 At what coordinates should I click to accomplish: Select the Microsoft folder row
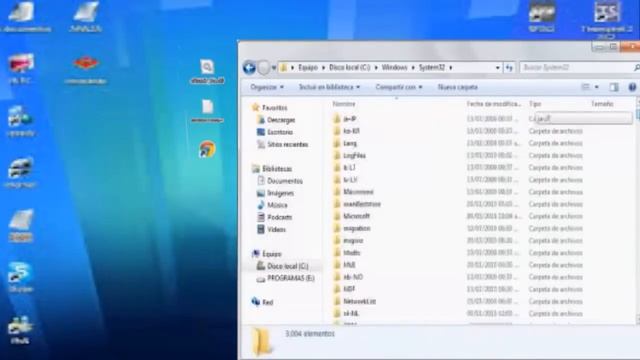coord(457,216)
